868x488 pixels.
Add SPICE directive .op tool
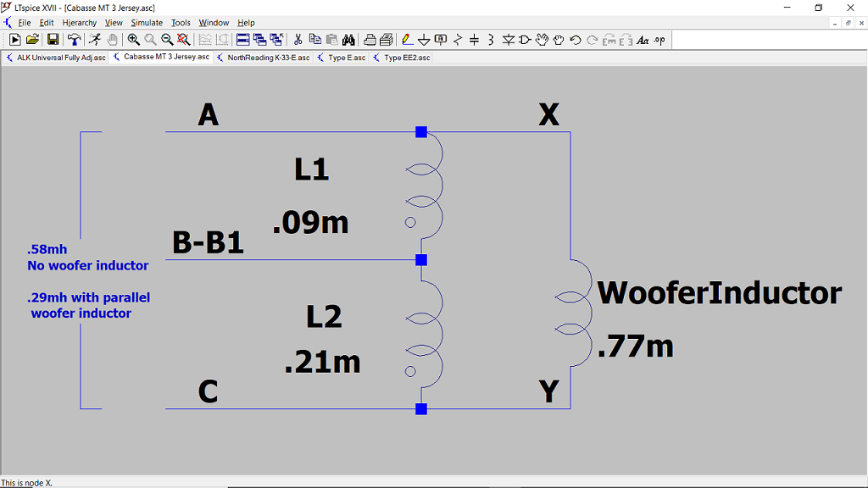659,39
